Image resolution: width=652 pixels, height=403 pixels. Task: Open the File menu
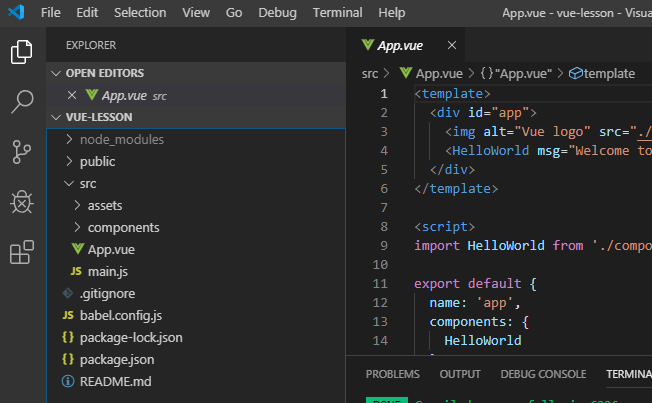51,13
